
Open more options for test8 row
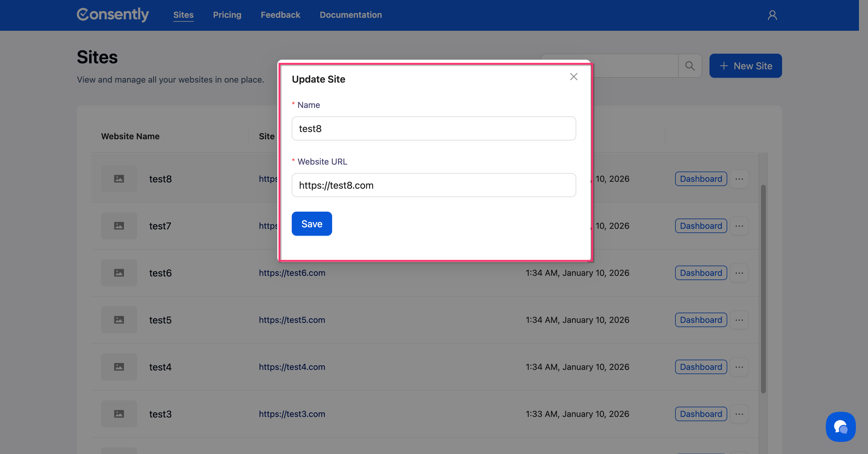point(739,179)
